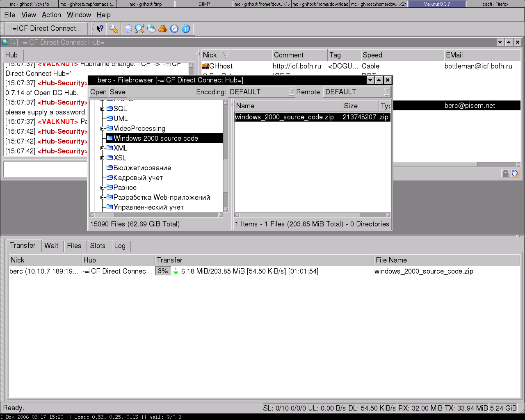Click the green download arrow in transfer row
Image resolution: width=525 pixels, height=420 pixels.
[176, 271]
